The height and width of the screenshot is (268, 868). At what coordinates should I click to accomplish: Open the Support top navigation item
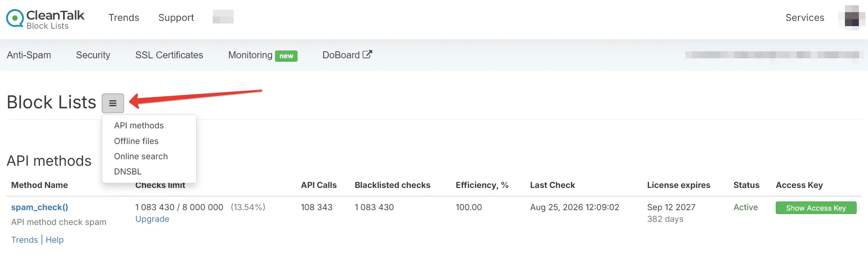point(176,17)
